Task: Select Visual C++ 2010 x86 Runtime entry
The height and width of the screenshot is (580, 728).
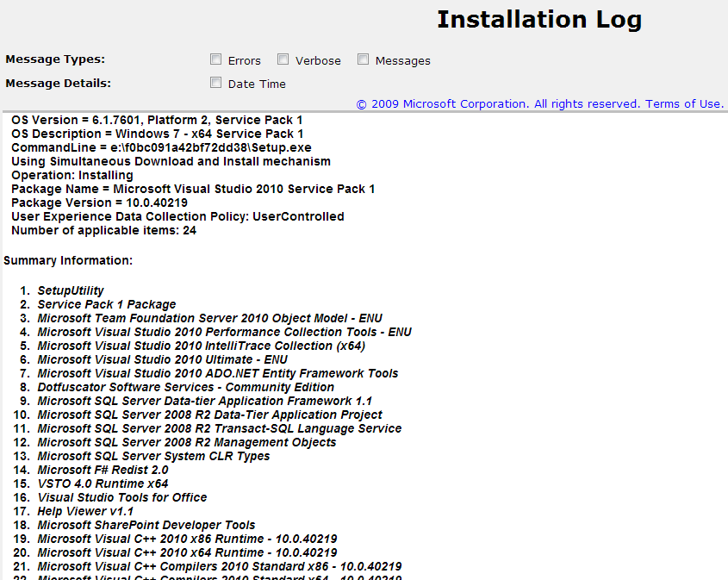Action: [187, 539]
